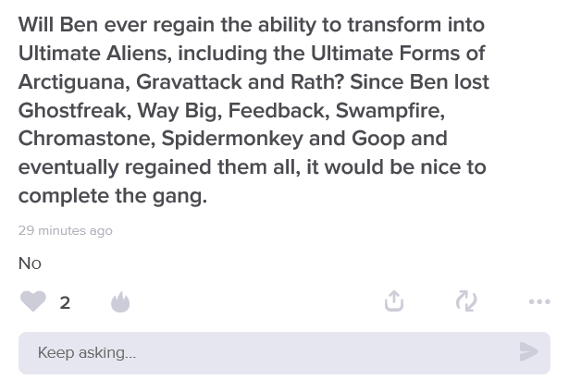
Task: Like the answer with the heart icon
Action: pos(33,301)
